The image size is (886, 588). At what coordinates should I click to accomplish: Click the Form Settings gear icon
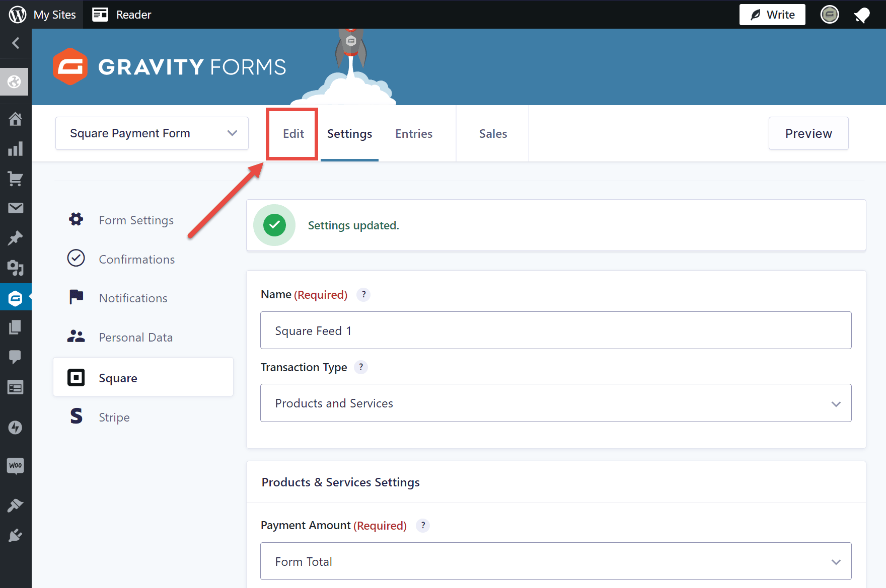pos(76,219)
